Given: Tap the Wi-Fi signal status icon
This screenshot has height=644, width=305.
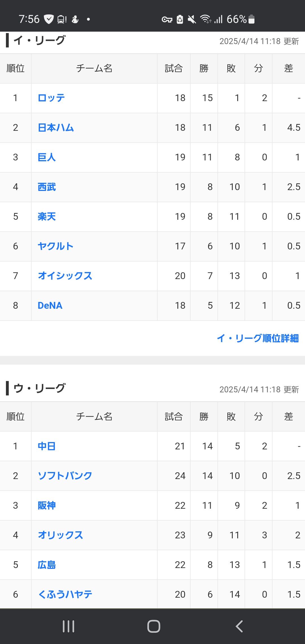Looking at the screenshot, I should (205, 19).
